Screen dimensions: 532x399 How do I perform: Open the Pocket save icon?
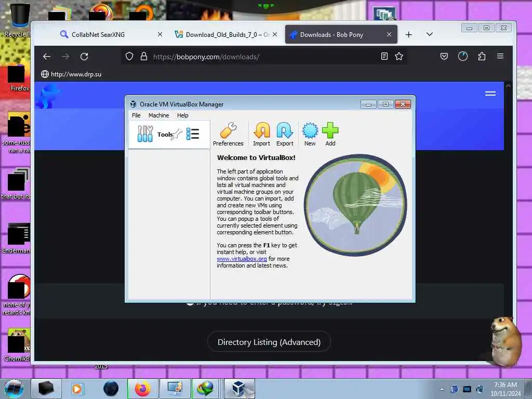click(444, 56)
